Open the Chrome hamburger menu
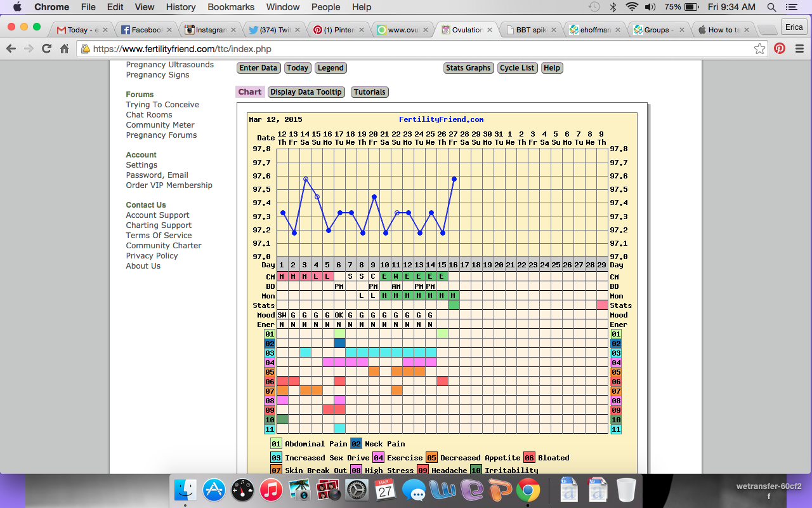 (x=799, y=49)
